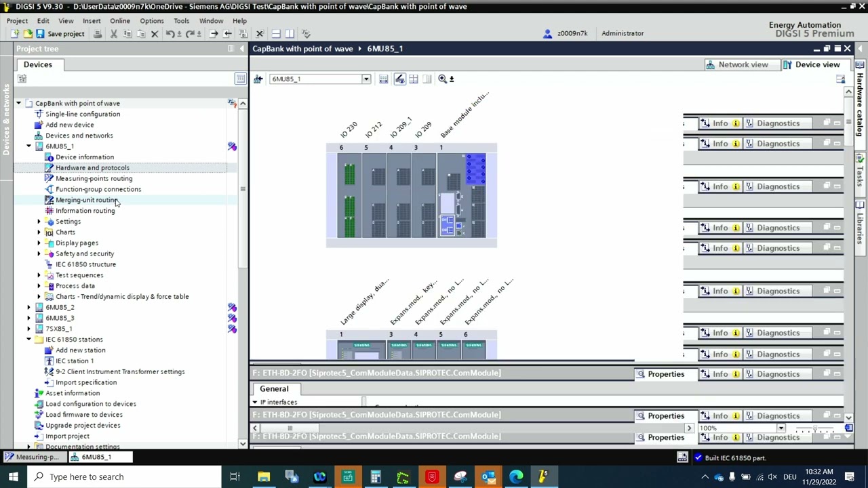Select the Devices tab in Project tree
The height and width of the screenshot is (488, 868).
coord(38,64)
